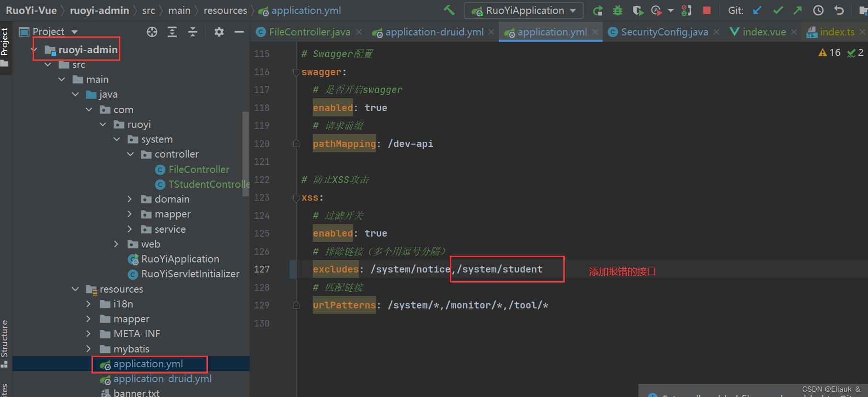Expand the service package
The width and height of the screenshot is (868, 397).
(130, 229)
